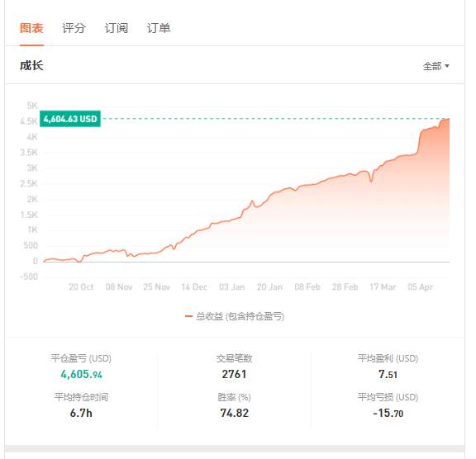
Task: Click the 20 Oct axis date
Action: click(81, 286)
